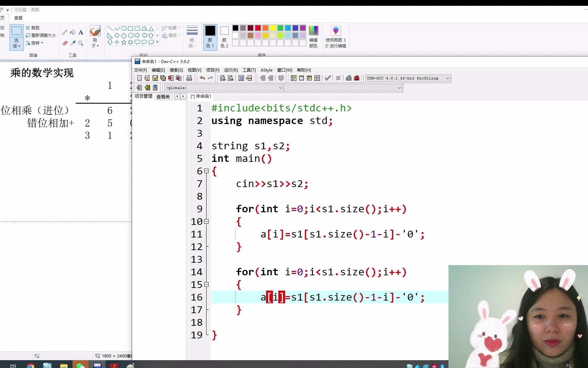Click the Profile analysis bar-chart icon

(x=349, y=78)
